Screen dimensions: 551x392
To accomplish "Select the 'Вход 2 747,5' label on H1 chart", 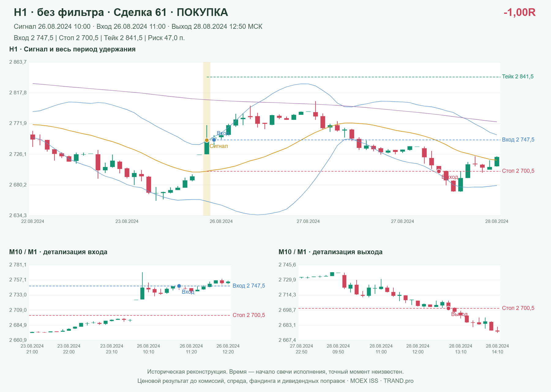I will coord(518,140).
